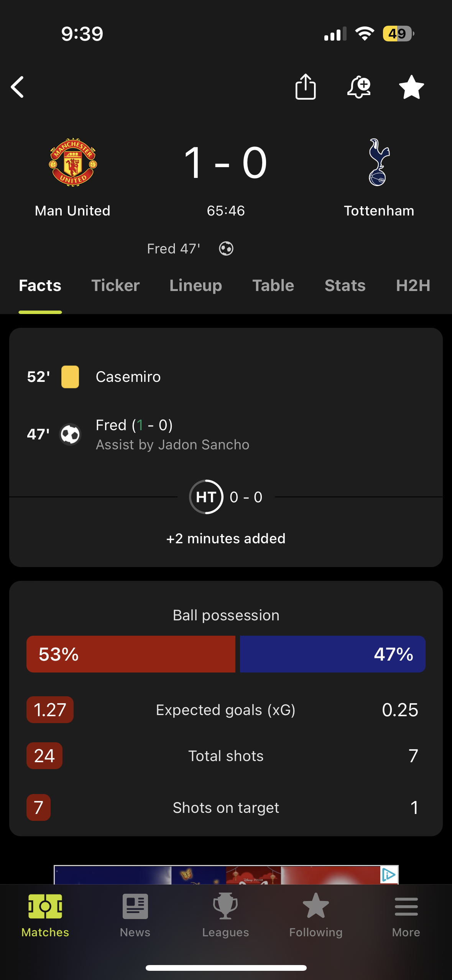Viewport: 452px width, 980px height.
Task: Tap the back arrow icon
Action: coord(18,87)
